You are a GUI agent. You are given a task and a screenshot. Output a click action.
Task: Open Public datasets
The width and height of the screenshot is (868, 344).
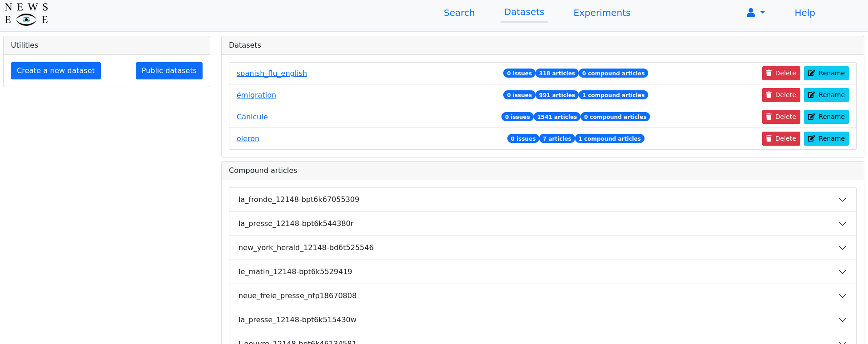tap(169, 71)
